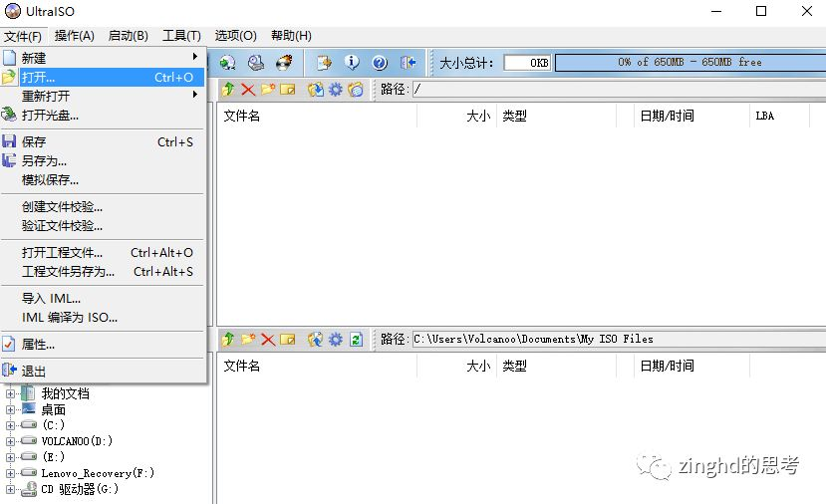The image size is (826, 504).
Task: Choose 模拟保存... menu entry
Action: click(103, 179)
